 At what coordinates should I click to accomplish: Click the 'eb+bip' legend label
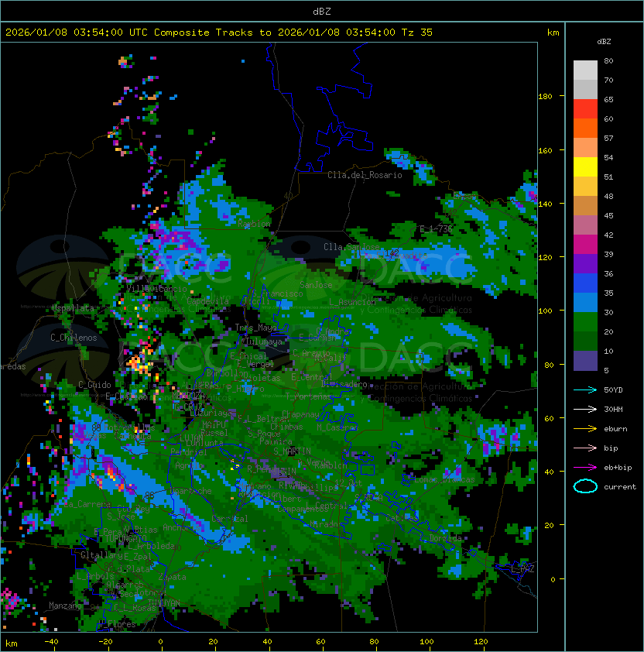618,468
